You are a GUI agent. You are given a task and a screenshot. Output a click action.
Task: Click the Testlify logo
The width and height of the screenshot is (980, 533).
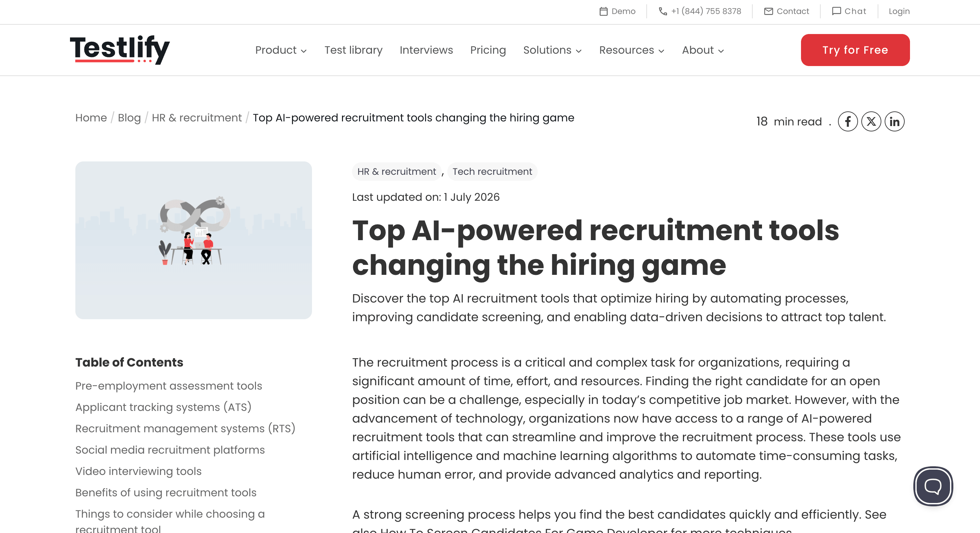click(120, 50)
